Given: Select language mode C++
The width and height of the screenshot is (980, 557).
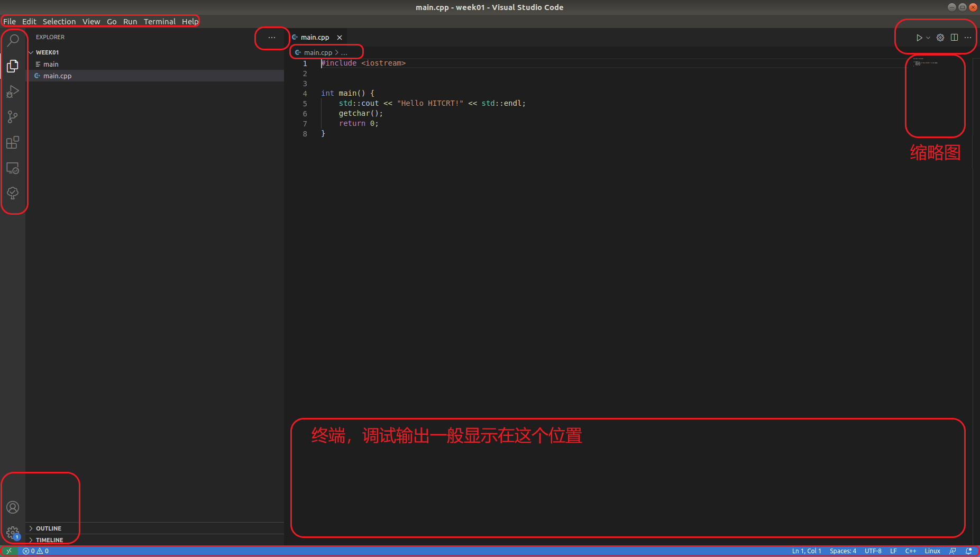Looking at the screenshot, I should pyautogui.click(x=911, y=551).
